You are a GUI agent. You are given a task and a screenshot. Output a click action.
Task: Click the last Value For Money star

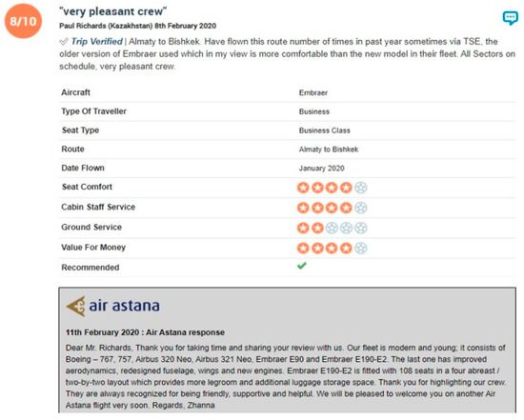click(360, 248)
